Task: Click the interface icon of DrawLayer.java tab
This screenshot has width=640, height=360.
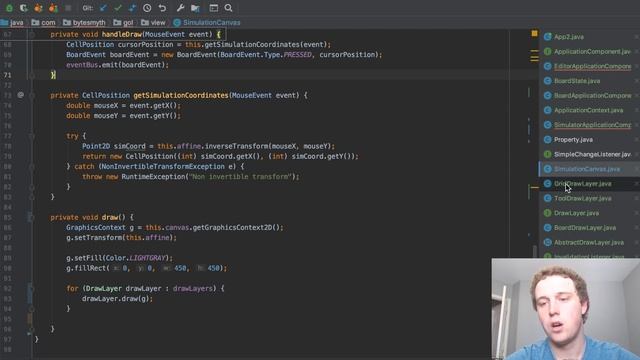Action: pyautogui.click(x=548, y=213)
